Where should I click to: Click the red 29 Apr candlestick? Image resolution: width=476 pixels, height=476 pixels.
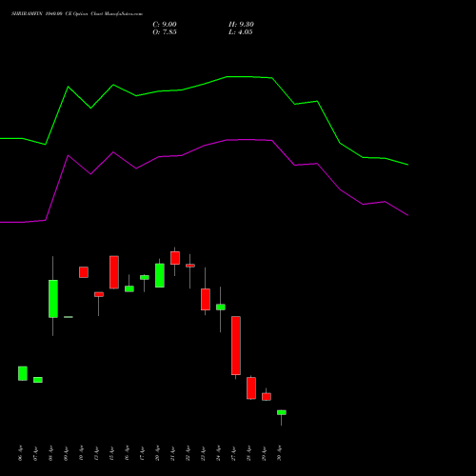coord(267,397)
